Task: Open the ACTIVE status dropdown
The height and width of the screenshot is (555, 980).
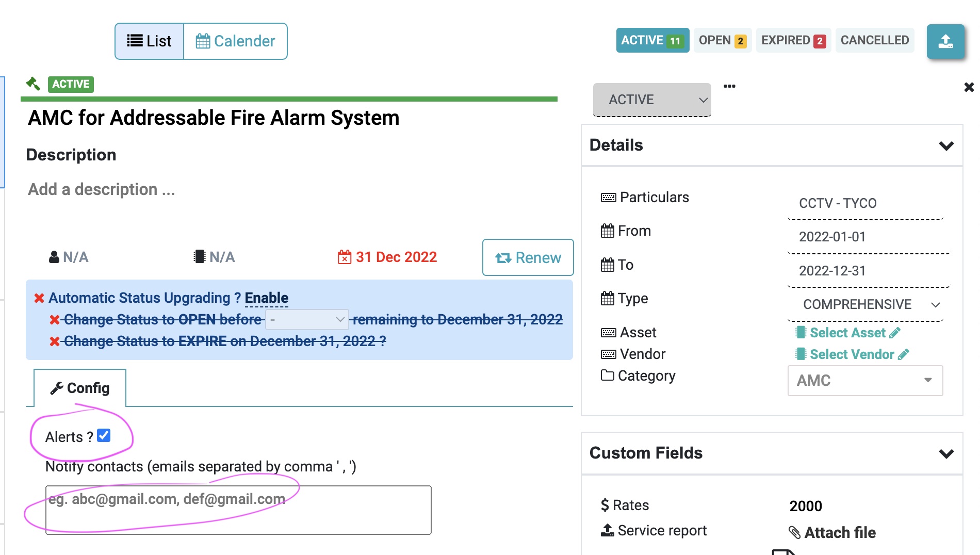Action: [652, 100]
